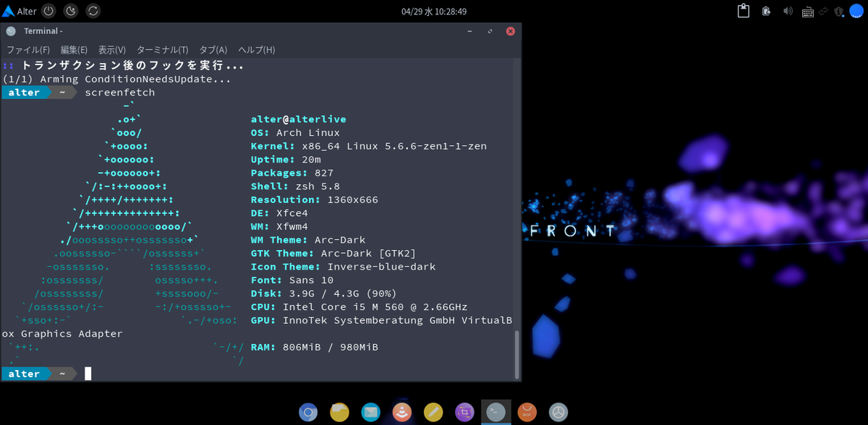Viewport: 868px width, 425px height.
Task: Open ターミナル(T) menu in Terminal
Action: click(x=162, y=50)
